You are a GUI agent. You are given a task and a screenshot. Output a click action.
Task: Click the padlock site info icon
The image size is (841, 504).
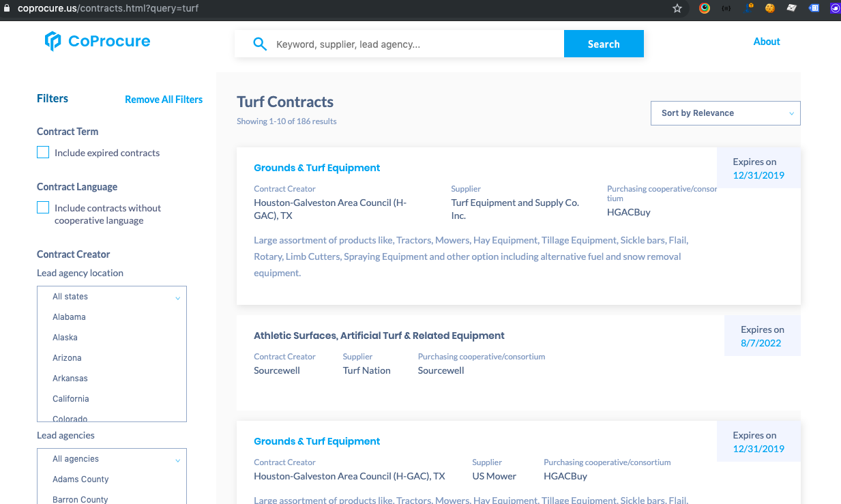click(8, 9)
